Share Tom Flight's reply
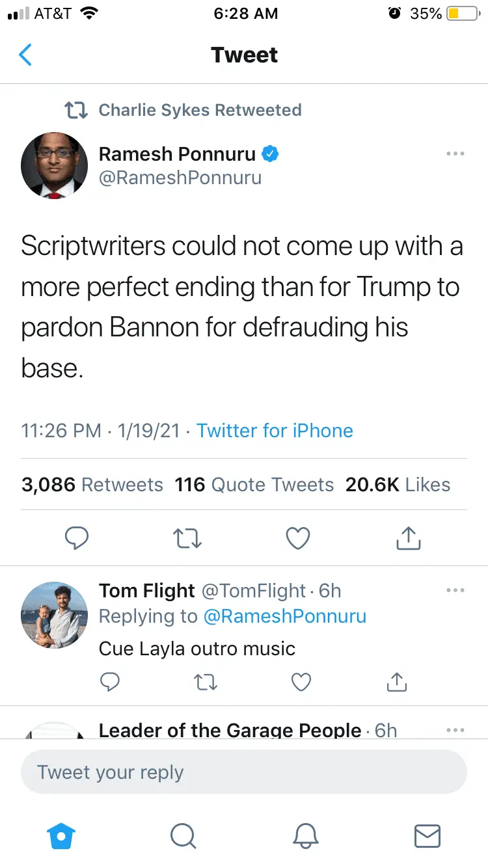488x868 pixels. [396, 681]
